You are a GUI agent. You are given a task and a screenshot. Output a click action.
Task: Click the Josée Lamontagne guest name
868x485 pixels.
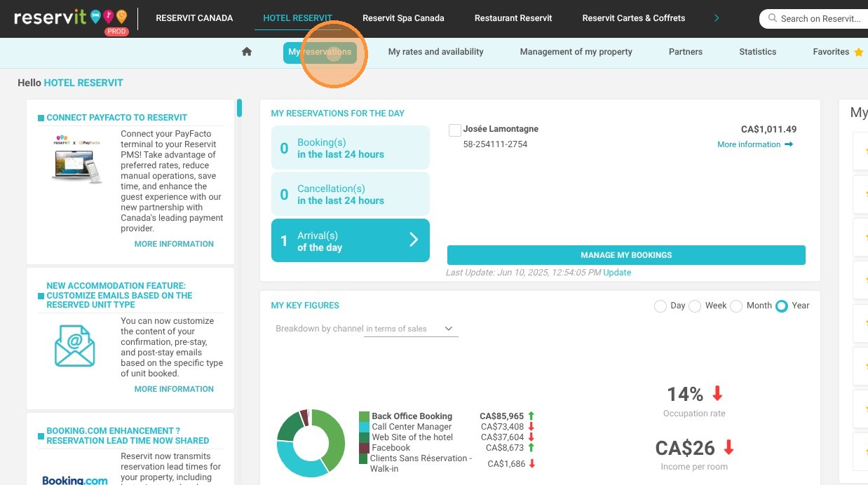[501, 129]
